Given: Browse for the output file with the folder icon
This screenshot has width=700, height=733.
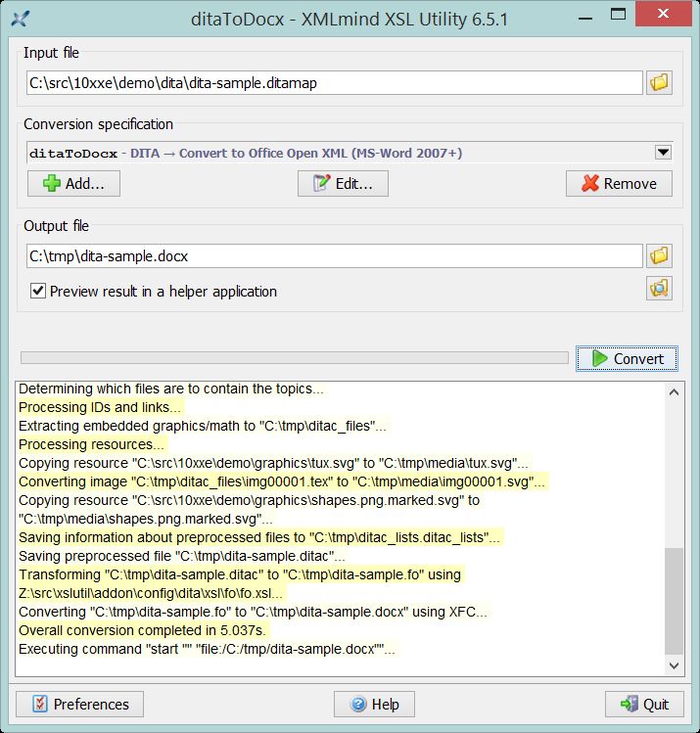Looking at the screenshot, I should [659, 255].
